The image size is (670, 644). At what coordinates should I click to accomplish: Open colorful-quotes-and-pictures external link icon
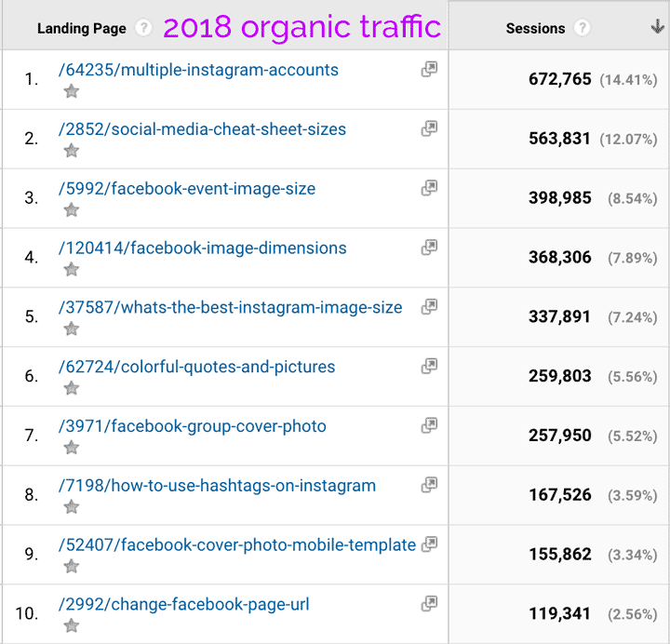(429, 366)
